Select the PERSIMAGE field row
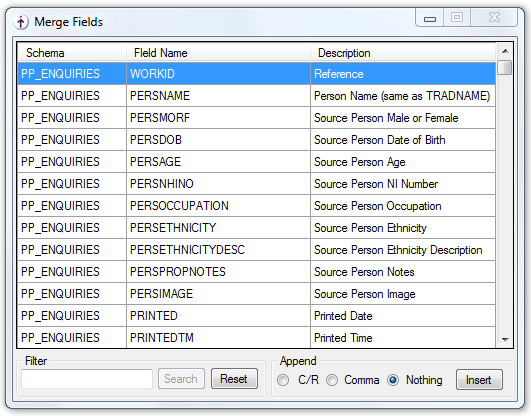531x416 pixels. tap(257, 294)
